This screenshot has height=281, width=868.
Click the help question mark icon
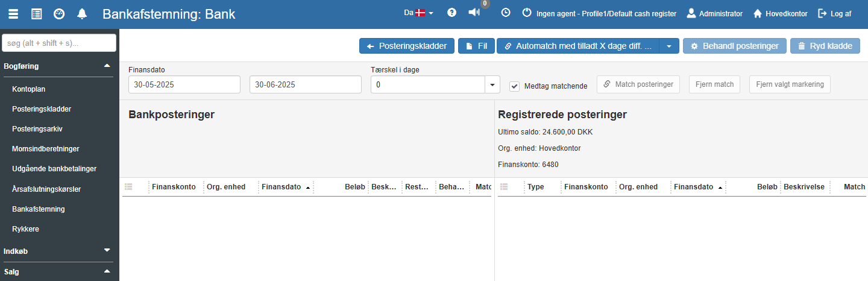pyautogui.click(x=451, y=13)
